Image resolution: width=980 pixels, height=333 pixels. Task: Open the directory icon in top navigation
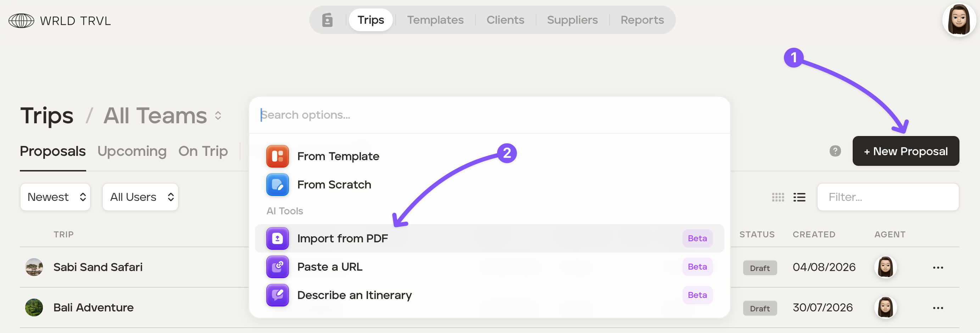[327, 20]
